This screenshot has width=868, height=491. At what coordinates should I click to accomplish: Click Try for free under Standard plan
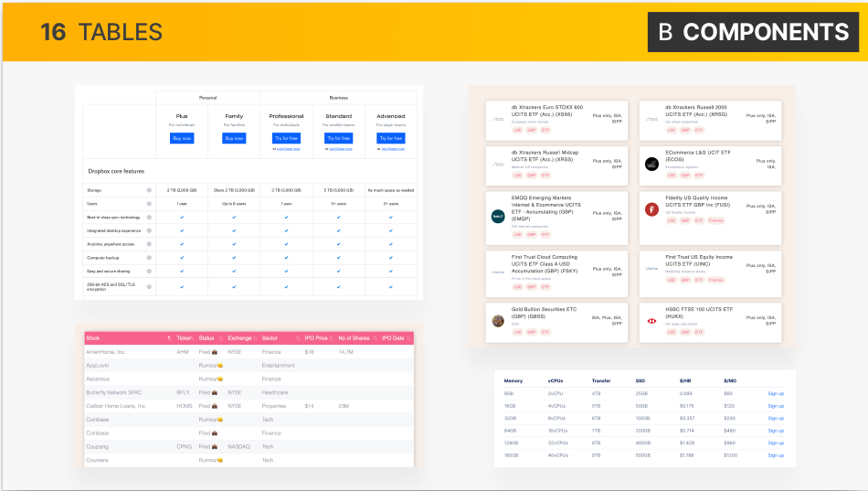(x=338, y=138)
